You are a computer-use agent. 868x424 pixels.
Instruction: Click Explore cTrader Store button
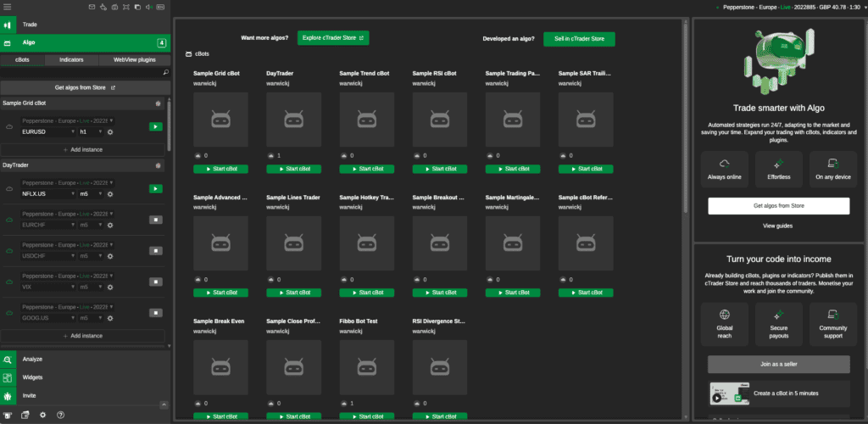coord(333,37)
